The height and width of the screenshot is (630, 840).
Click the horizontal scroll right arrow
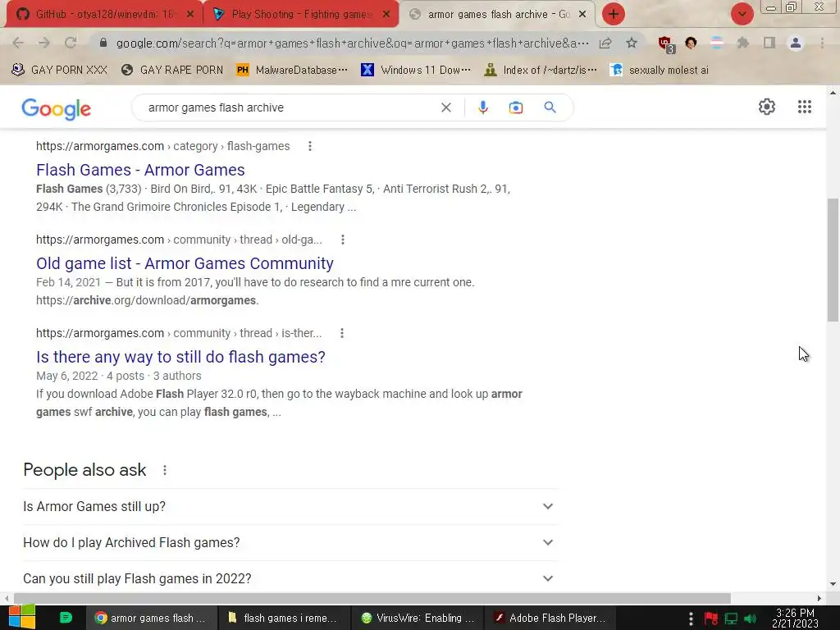(819, 598)
